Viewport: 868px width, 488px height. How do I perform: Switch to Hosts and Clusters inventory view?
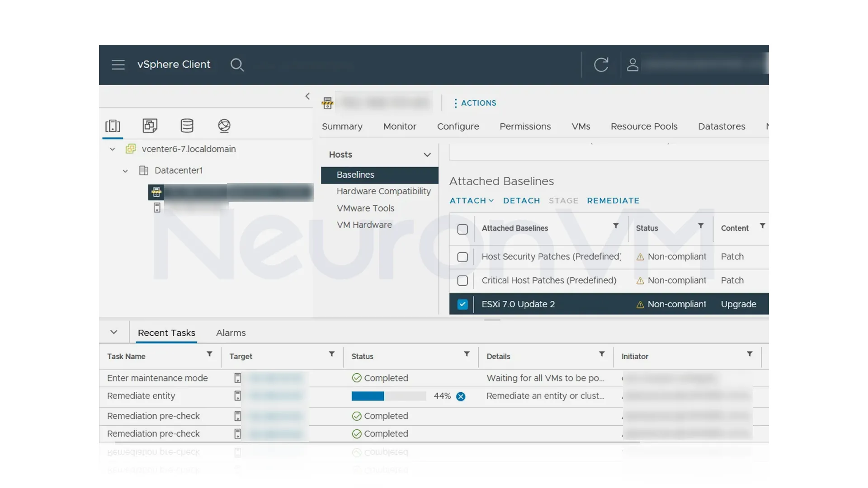point(113,126)
